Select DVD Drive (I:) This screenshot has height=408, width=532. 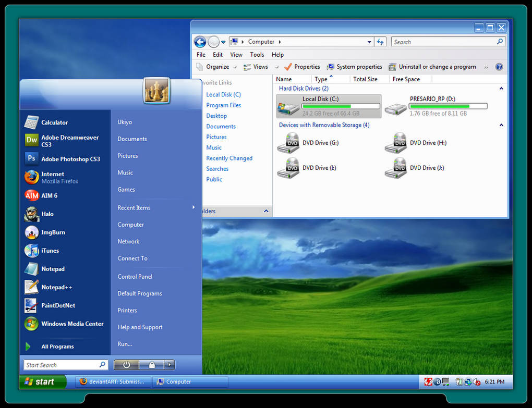[x=307, y=168]
